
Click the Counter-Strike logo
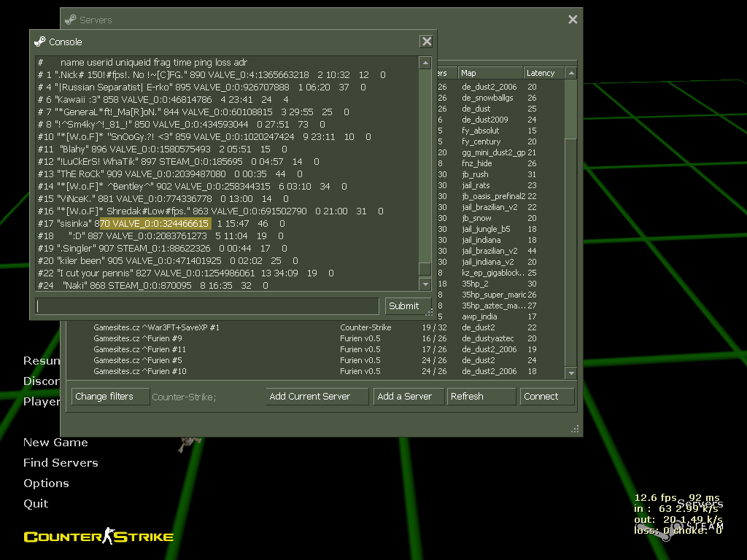click(x=98, y=536)
